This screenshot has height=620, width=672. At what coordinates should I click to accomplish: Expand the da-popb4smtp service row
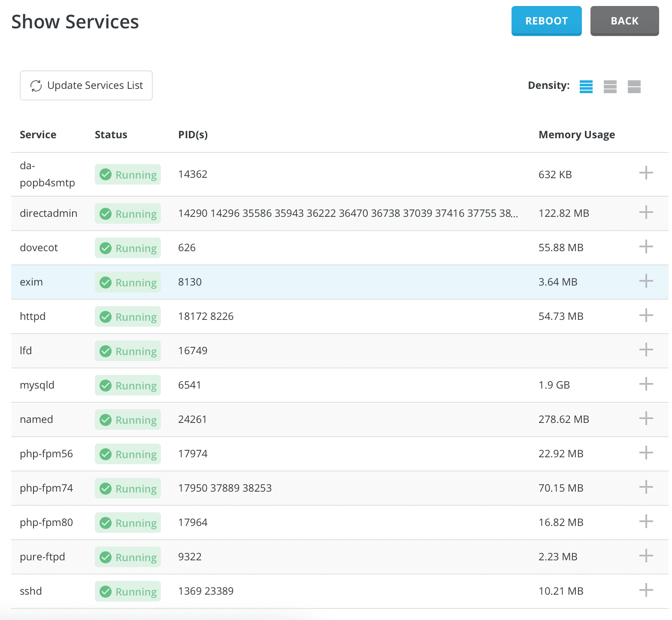tap(646, 173)
